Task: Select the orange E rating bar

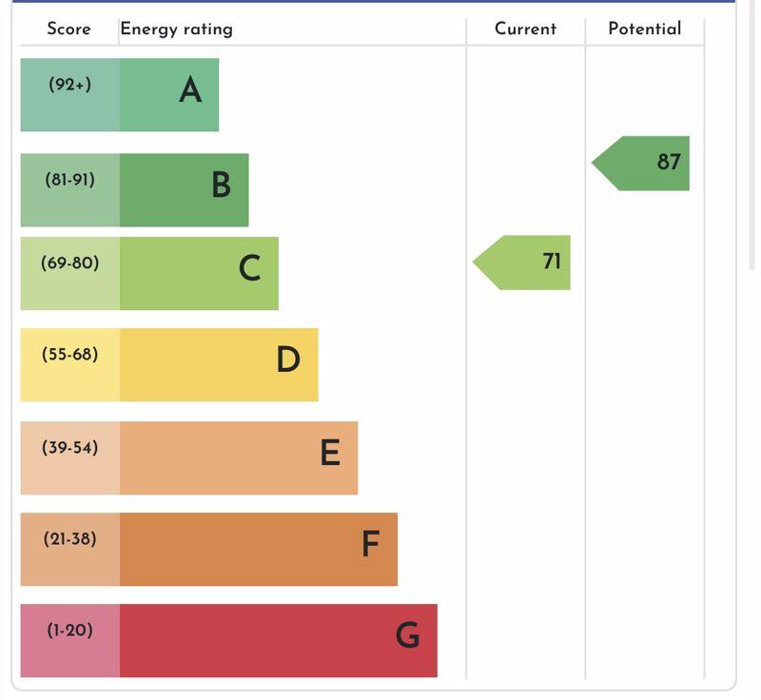Action: pyautogui.click(x=239, y=458)
